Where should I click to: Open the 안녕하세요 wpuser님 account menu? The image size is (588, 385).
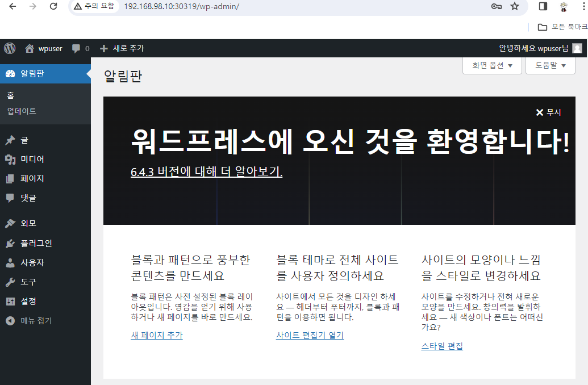[x=540, y=48]
